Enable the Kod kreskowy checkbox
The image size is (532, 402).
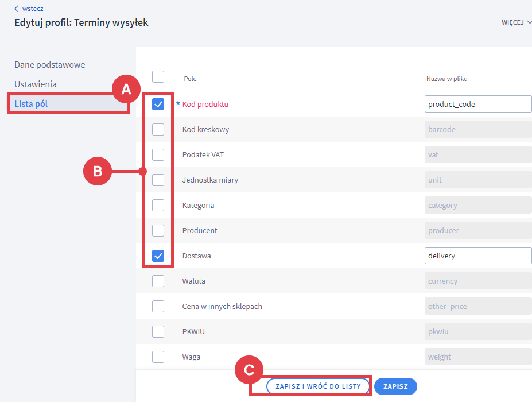pyautogui.click(x=158, y=130)
